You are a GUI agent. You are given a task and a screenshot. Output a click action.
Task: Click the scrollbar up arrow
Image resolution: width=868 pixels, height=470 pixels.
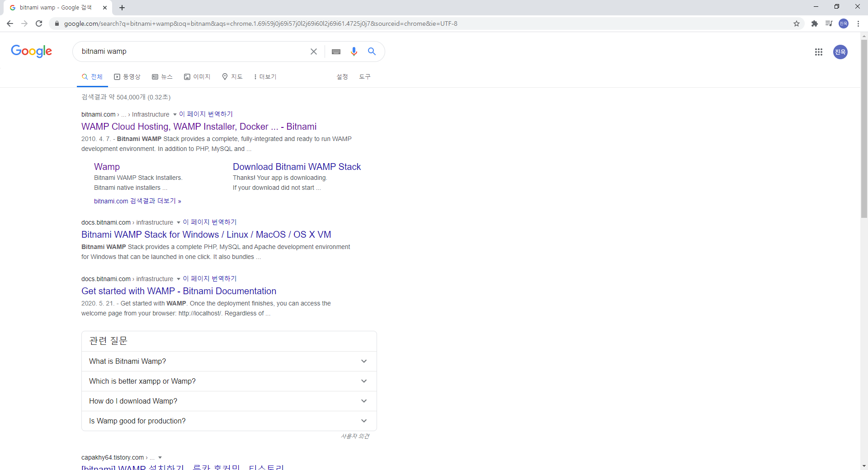864,36
